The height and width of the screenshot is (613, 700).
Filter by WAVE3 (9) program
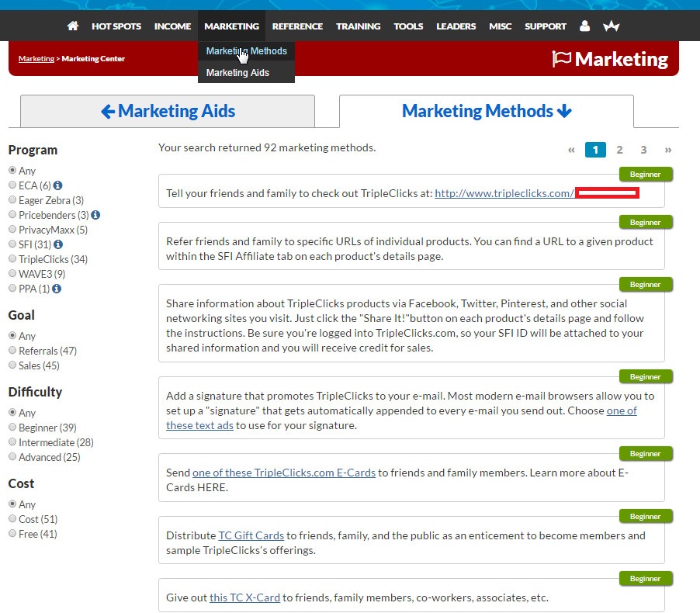pos(12,273)
